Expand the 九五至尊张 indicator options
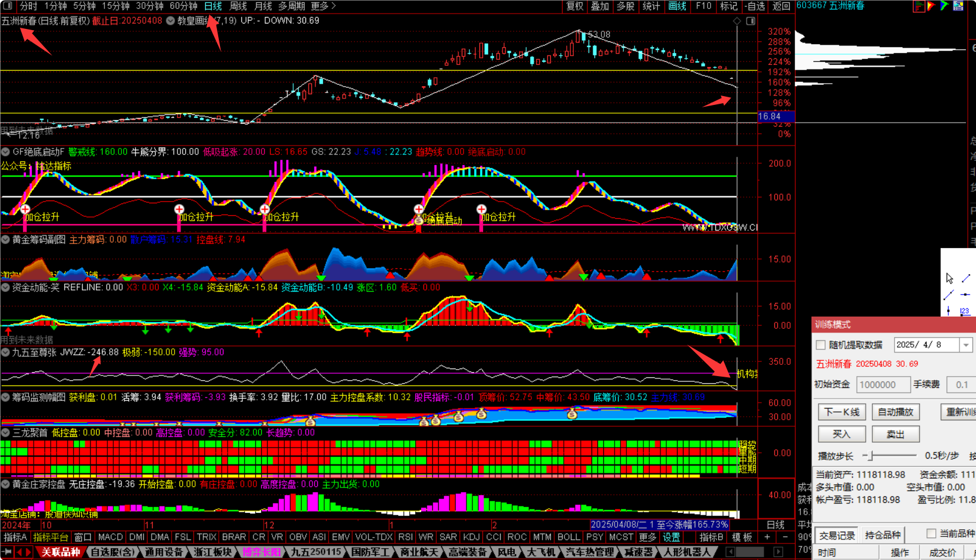976x560 pixels. [x=5, y=353]
